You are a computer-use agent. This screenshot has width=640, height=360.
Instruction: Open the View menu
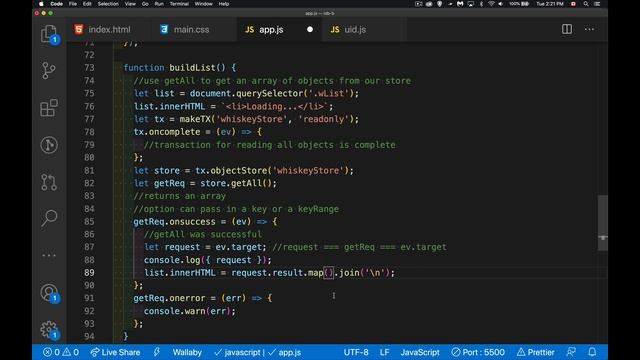[130, 4]
